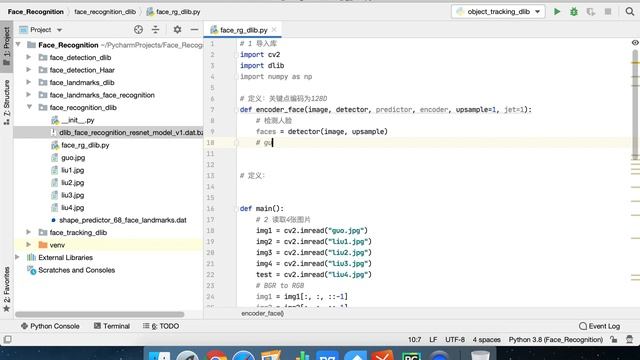Change LF line separator in status bar
The width and height of the screenshot is (640, 360).
pos(433,339)
